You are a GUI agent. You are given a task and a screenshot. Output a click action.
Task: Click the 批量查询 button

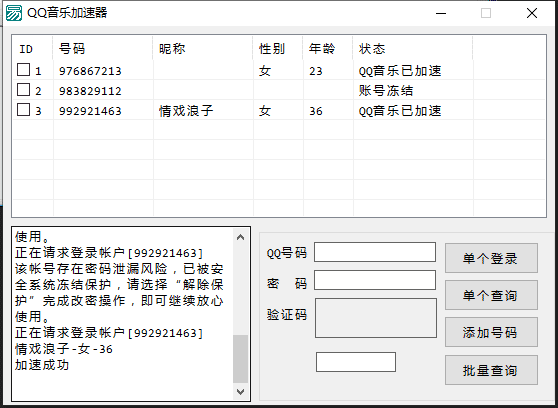point(491,370)
